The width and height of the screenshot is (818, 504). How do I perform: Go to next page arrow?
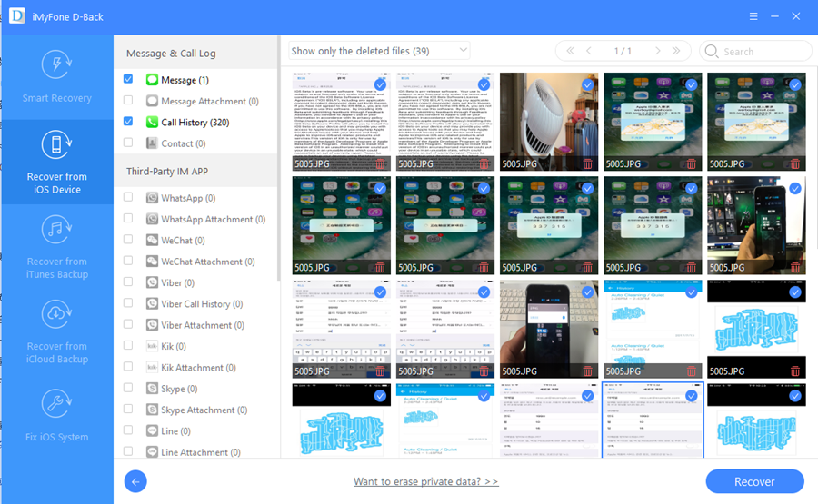[x=658, y=51]
